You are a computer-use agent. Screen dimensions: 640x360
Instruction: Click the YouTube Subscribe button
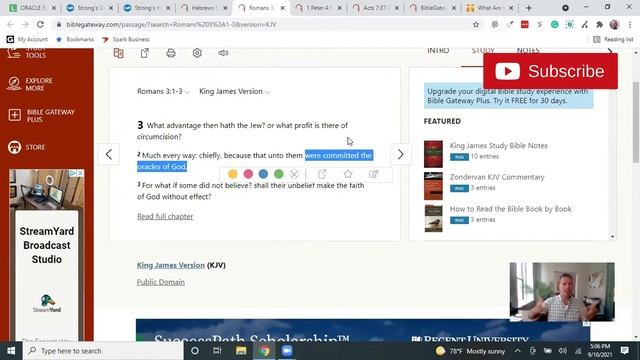550,71
